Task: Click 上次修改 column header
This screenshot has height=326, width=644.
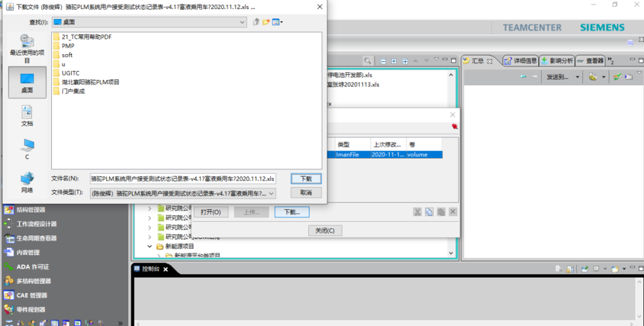Action: 388,144
